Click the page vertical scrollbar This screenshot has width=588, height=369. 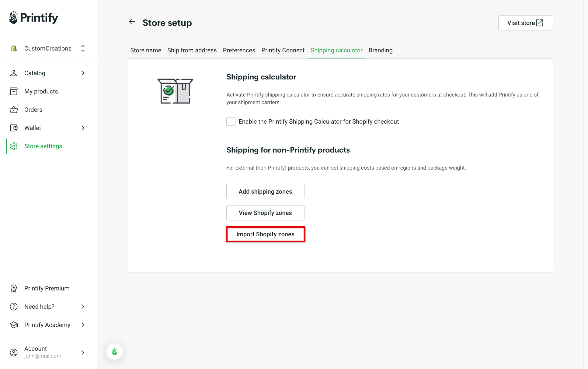[x=586, y=184]
